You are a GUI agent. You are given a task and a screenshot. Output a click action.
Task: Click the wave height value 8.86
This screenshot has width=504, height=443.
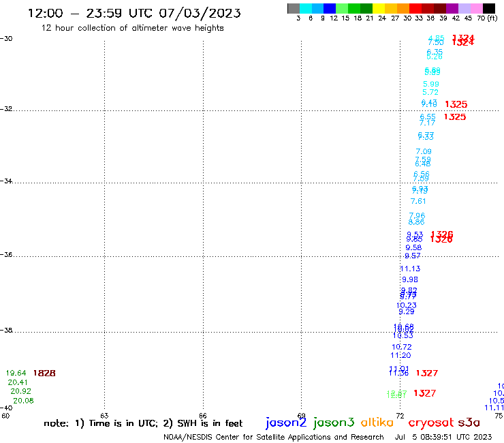pyautogui.click(x=416, y=222)
